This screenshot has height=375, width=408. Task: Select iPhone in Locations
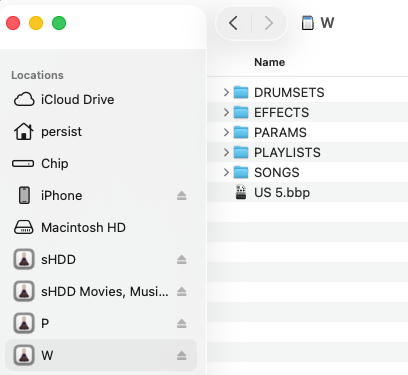coord(101,196)
